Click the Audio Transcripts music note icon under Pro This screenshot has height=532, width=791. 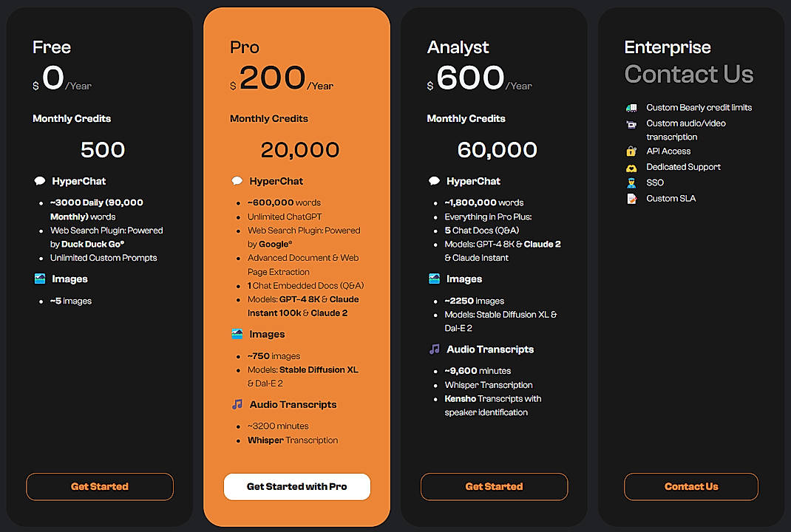pyautogui.click(x=238, y=404)
